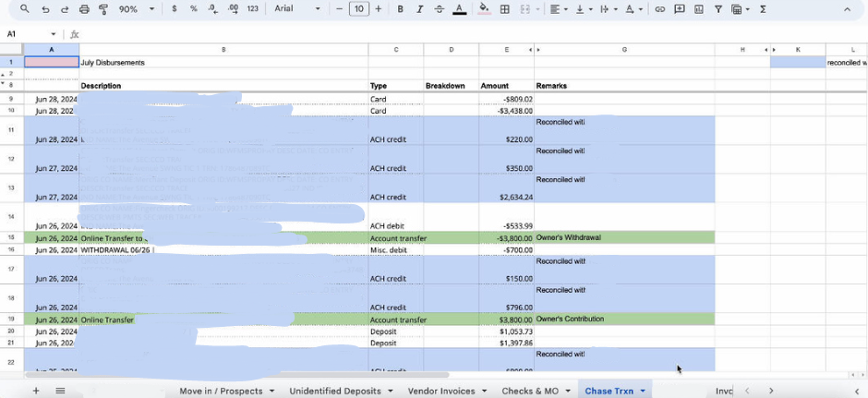Open the text rotation dropdown

[633, 9]
